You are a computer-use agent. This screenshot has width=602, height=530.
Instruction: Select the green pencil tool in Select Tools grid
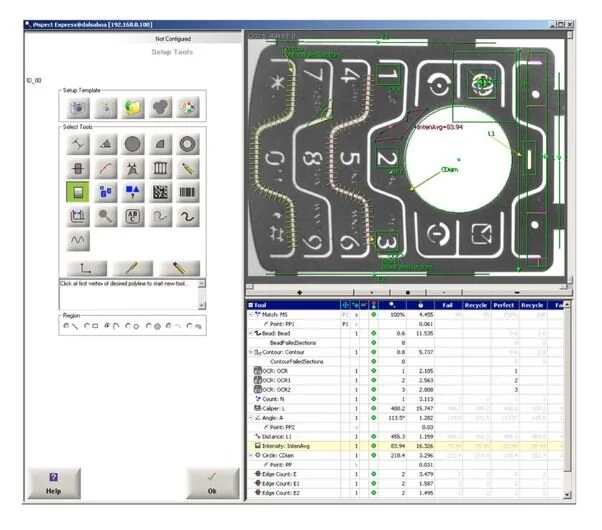(x=187, y=168)
